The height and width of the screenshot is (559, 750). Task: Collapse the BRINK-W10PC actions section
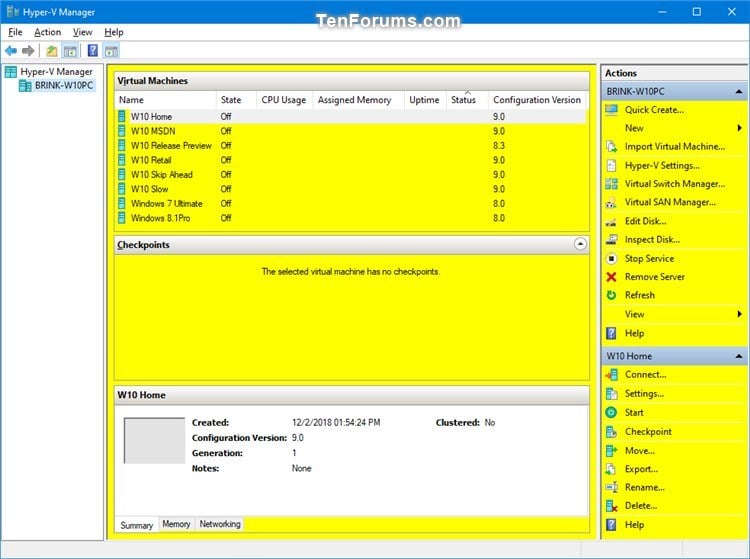pos(739,91)
